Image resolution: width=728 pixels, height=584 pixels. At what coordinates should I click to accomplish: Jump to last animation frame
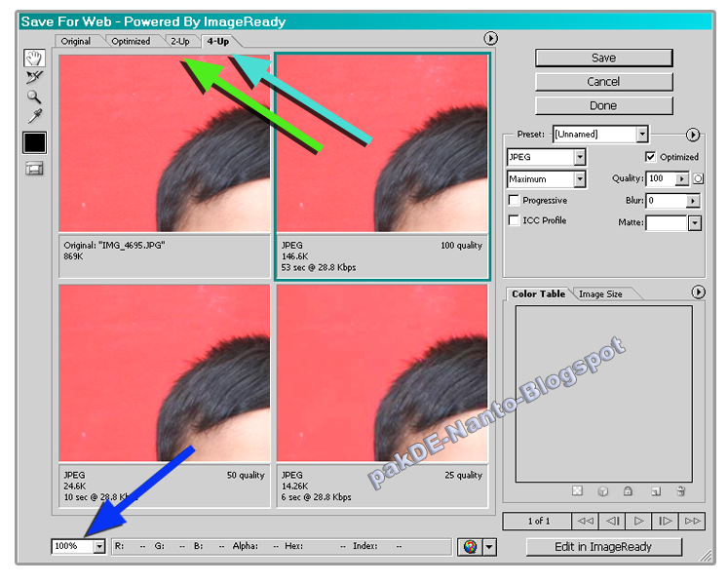coord(692,521)
